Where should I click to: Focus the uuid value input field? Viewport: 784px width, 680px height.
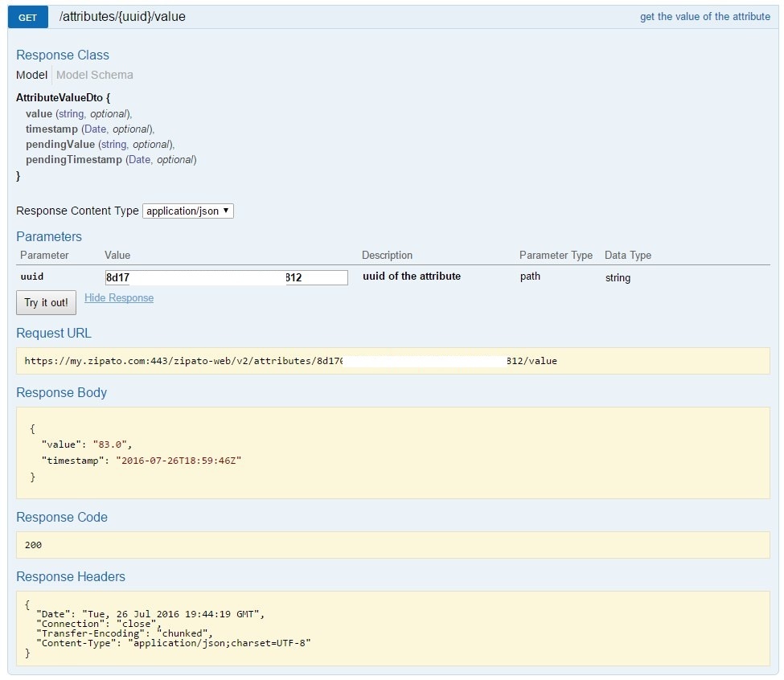click(x=226, y=277)
